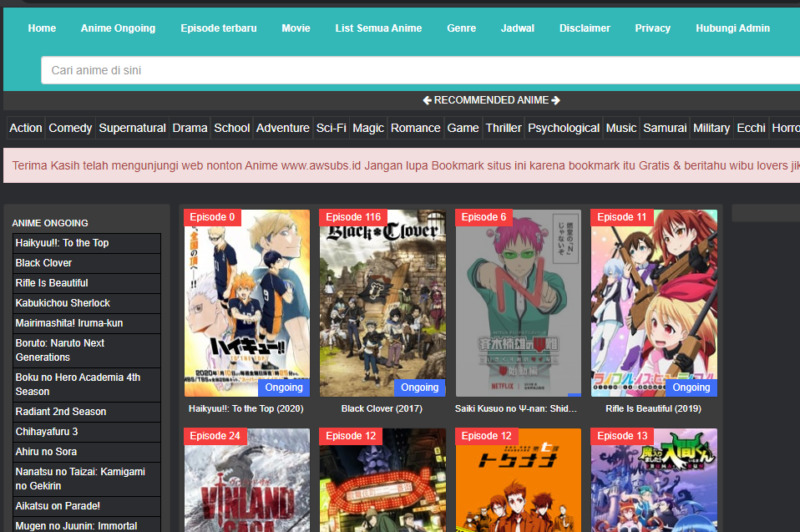The width and height of the screenshot is (800, 532).
Task: Click the Haikyuu!! To the Top poster
Action: tap(247, 303)
